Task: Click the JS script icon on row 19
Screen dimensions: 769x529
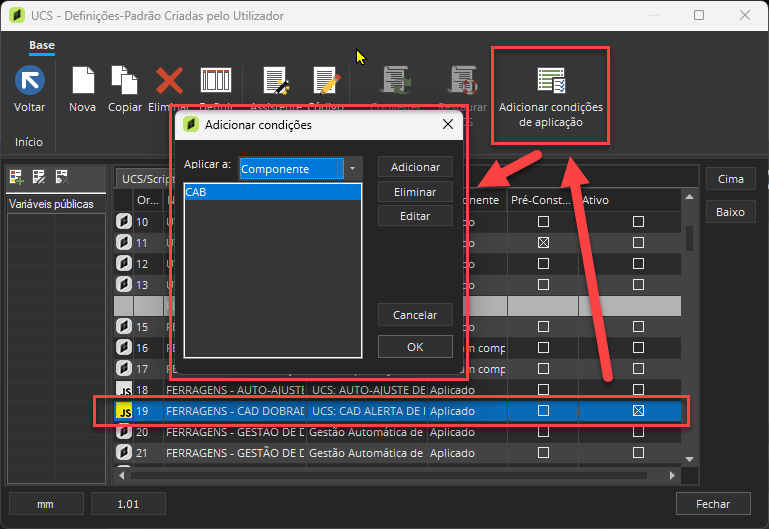Action: pos(124,411)
